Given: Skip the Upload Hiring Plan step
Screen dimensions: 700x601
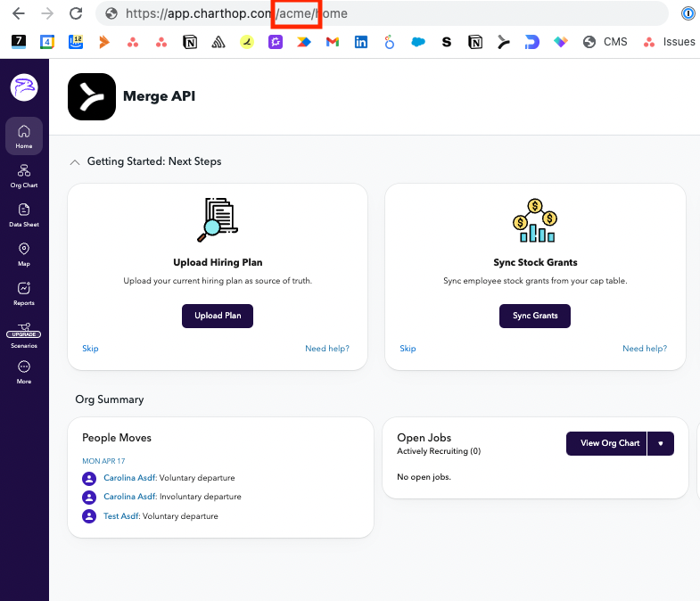Looking at the screenshot, I should [x=90, y=349].
